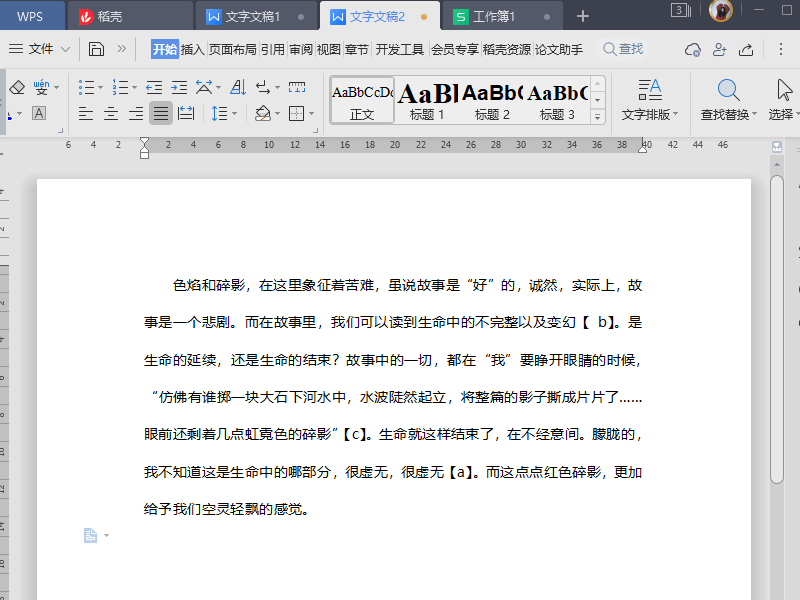Click the distributed alignment icon
The height and width of the screenshot is (600, 800).
tap(185, 114)
